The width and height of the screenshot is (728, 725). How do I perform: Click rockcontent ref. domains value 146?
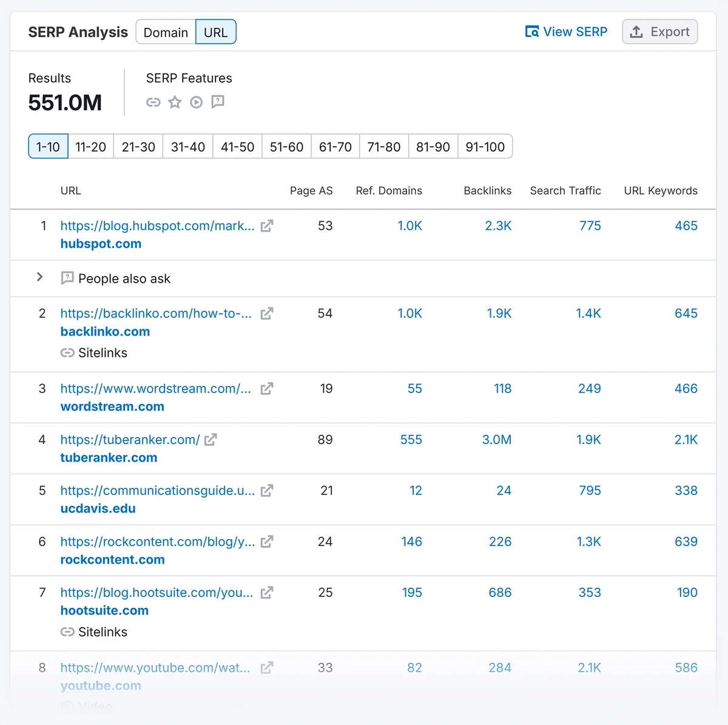(411, 542)
